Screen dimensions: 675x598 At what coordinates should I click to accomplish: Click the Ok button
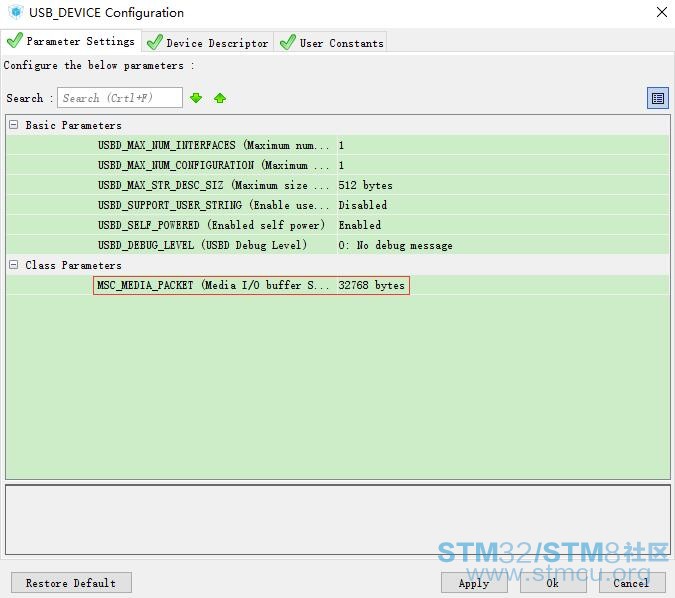[x=553, y=583]
